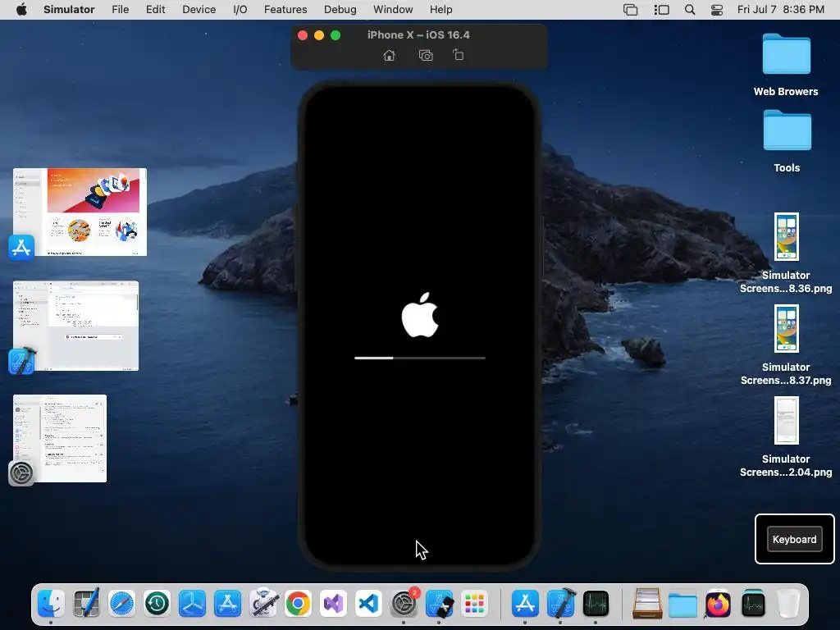Zoom Simulator window with green button
The height and width of the screenshot is (630, 840).
click(336, 35)
